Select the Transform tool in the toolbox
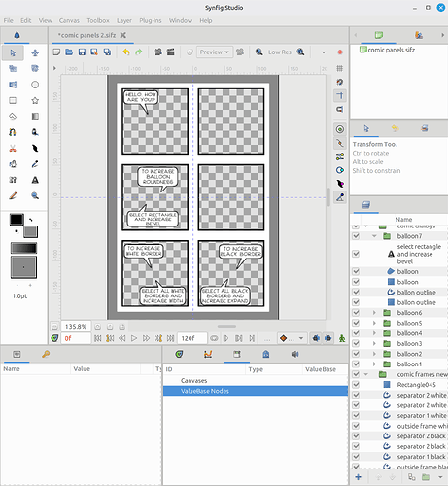The height and width of the screenshot is (486, 448). [13, 52]
